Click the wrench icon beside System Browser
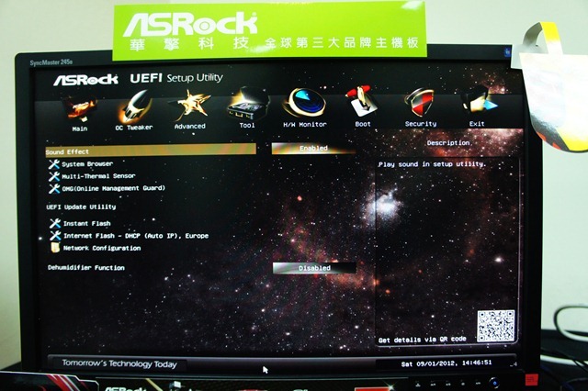 [53, 164]
